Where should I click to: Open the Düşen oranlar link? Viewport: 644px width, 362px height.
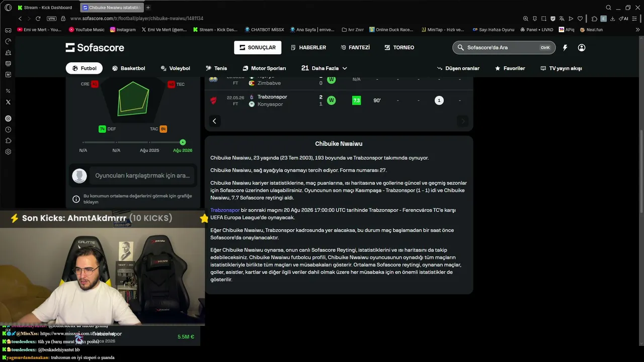click(458, 68)
